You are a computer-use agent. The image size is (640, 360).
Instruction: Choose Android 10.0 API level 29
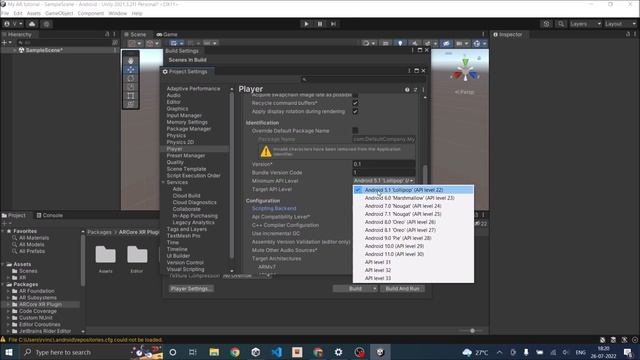point(413,246)
